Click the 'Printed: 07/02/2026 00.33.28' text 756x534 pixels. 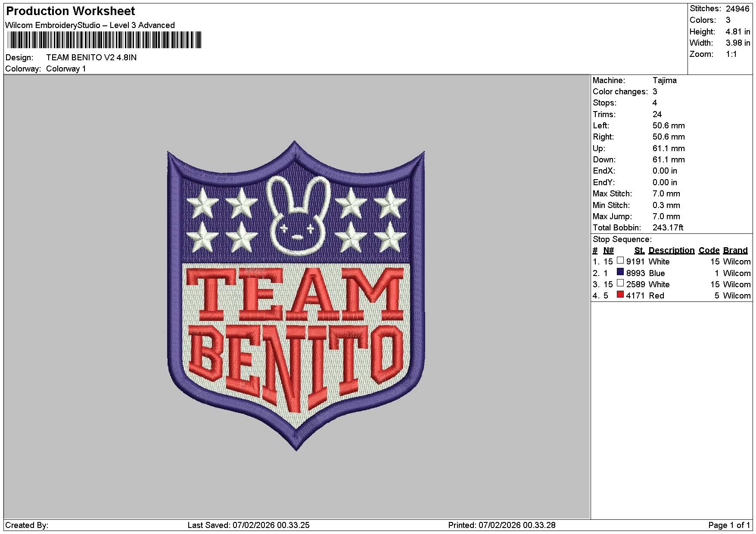coord(501,525)
